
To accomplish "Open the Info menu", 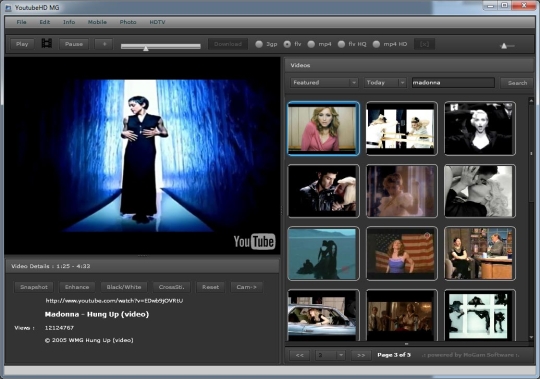I will pyautogui.click(x=69, y=22).
